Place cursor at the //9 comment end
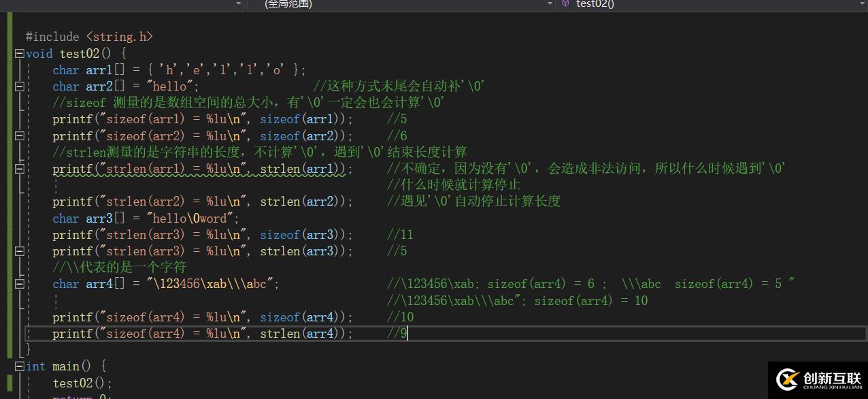The height and width of the screenshot is (399, 868). coord(407,334)
